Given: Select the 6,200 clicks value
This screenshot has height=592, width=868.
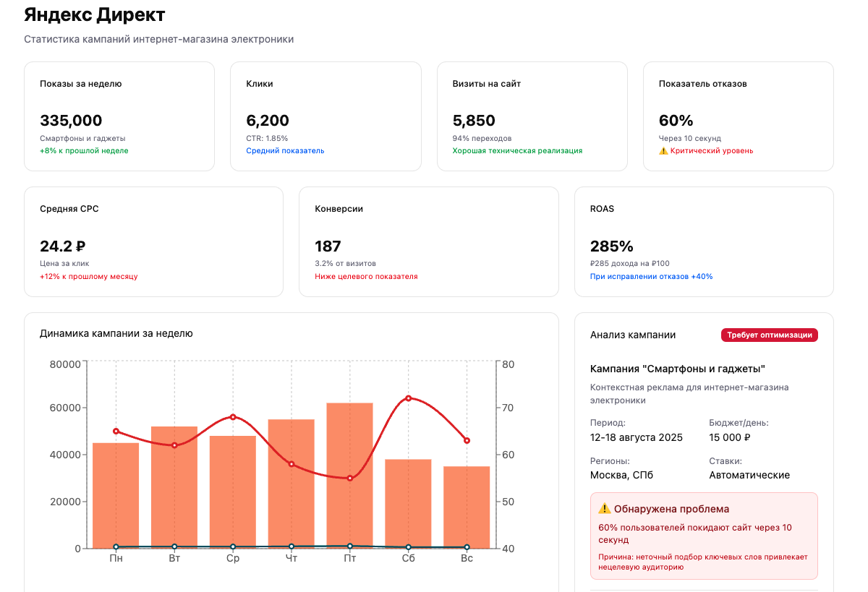Looking at the screenshot, I should pos(268,121).
